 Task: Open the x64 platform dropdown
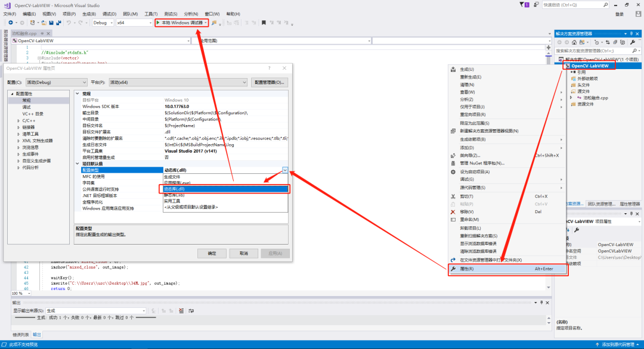click(x=150, y=23)
